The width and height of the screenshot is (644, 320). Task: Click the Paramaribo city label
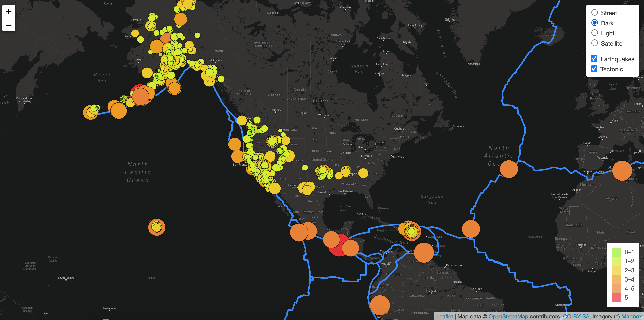tap(454, 265)
